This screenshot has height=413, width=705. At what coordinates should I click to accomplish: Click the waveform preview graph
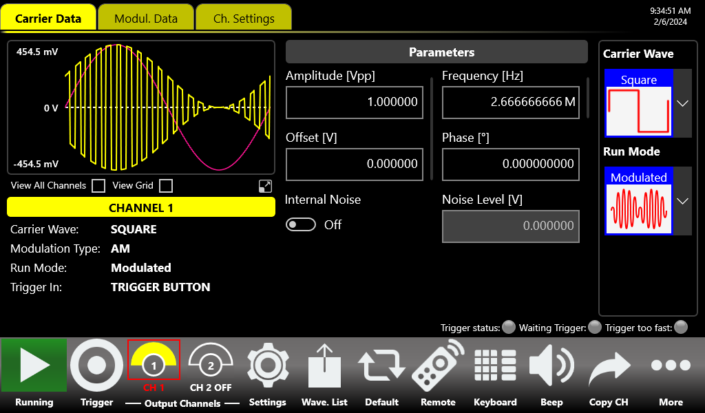(x=141, y=107)
